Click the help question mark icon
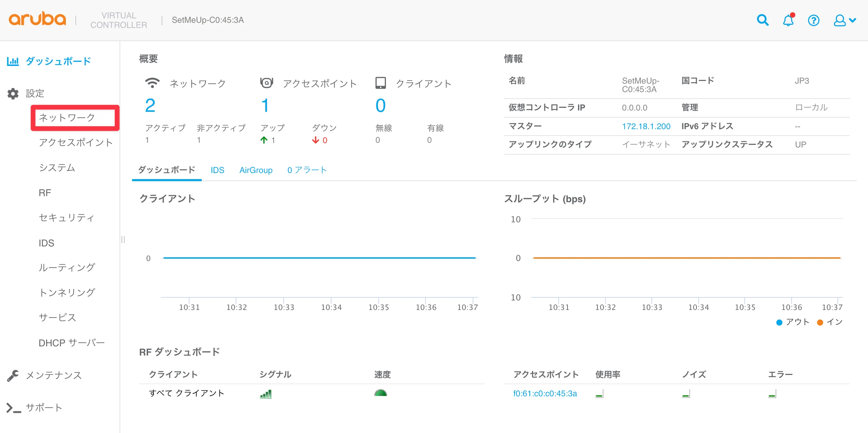868x433 pixels. click(x=813, y=20)
